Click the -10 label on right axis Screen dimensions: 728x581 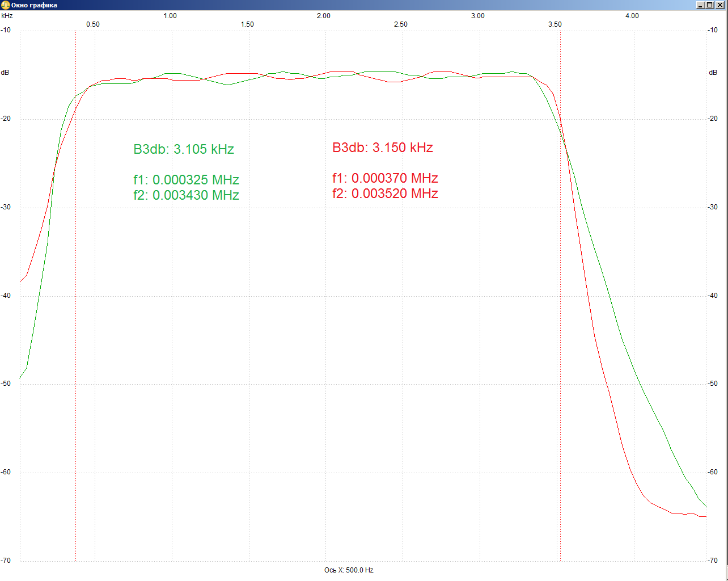(x=713, y=30)
